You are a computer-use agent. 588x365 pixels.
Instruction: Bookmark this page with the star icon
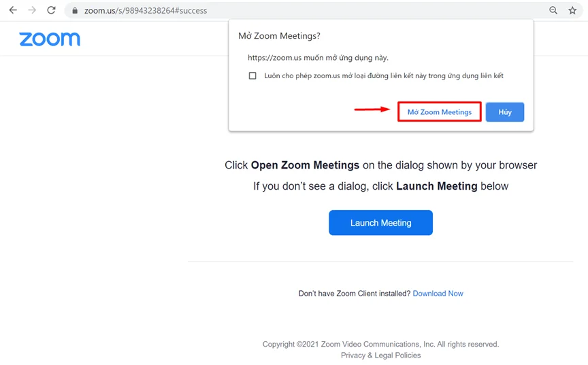pos(572,10)
